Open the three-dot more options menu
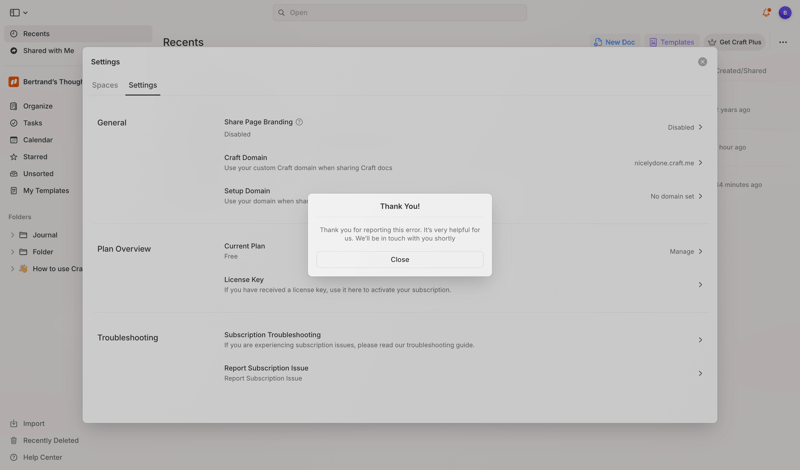The image size is (800, 470). (783, 42)
